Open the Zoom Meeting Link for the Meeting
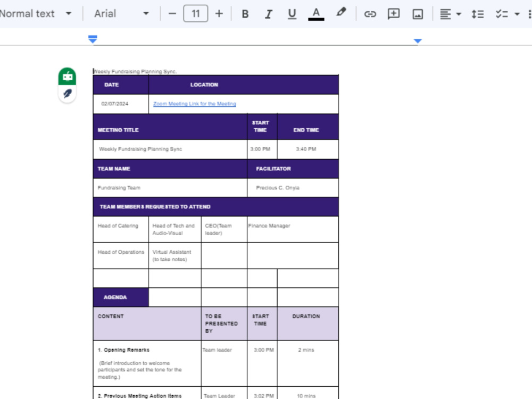 194,104
